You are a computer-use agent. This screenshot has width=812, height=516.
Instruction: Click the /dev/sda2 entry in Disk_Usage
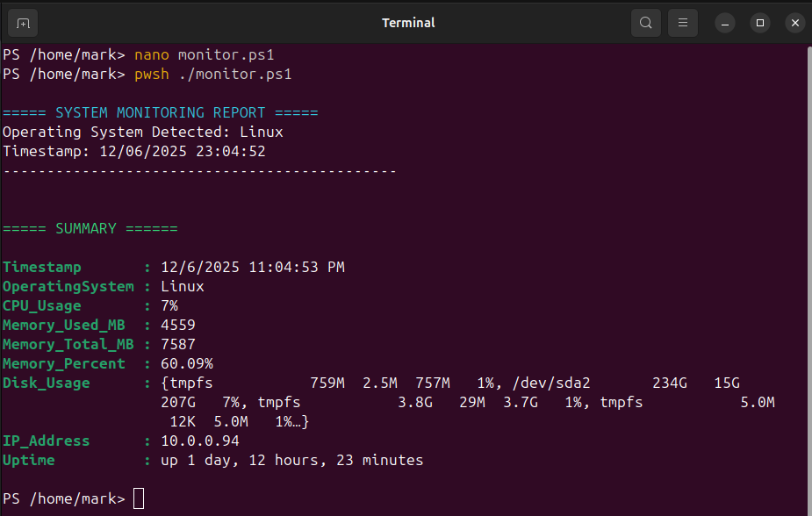[x=551, y=383]
